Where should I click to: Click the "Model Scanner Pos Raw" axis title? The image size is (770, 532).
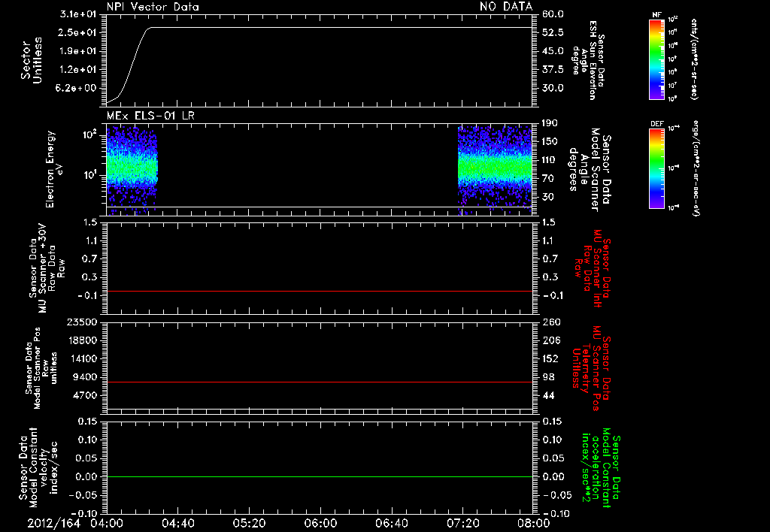(41, 368)
